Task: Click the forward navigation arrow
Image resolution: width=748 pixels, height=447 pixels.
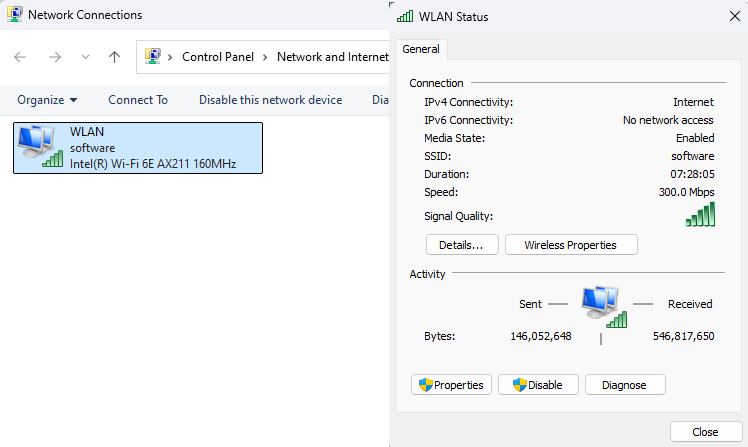Action: [54, 57]
